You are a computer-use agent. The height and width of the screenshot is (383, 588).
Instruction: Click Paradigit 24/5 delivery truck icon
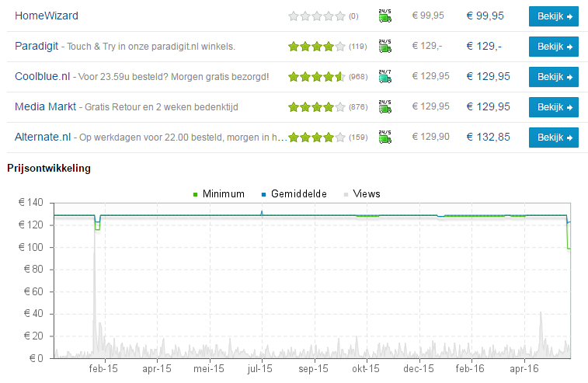pos(384,46)
